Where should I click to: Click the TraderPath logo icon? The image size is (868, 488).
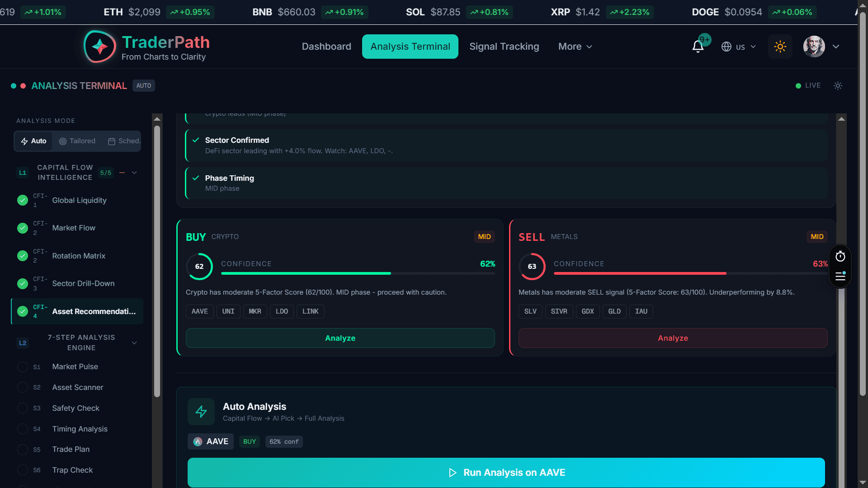100,47
